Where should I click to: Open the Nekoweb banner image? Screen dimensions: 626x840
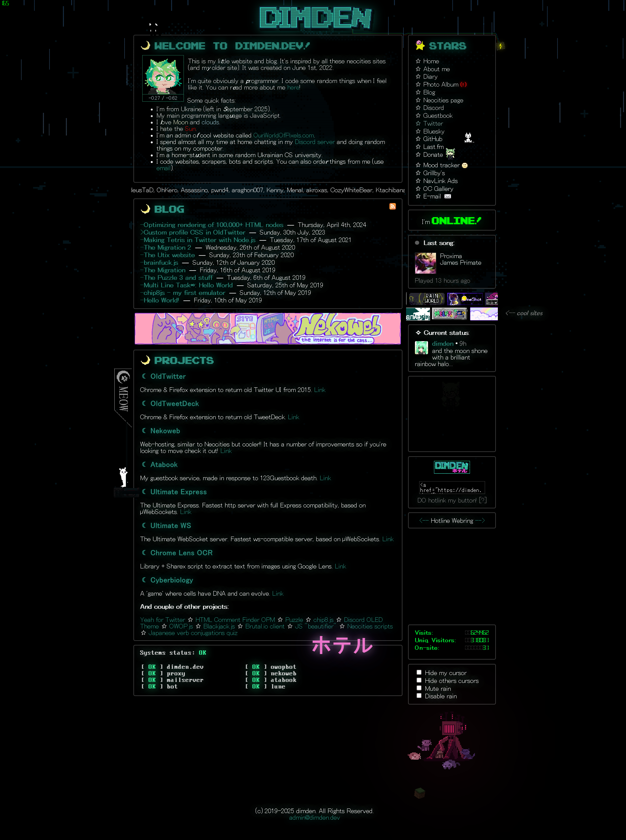click(267, 328)
